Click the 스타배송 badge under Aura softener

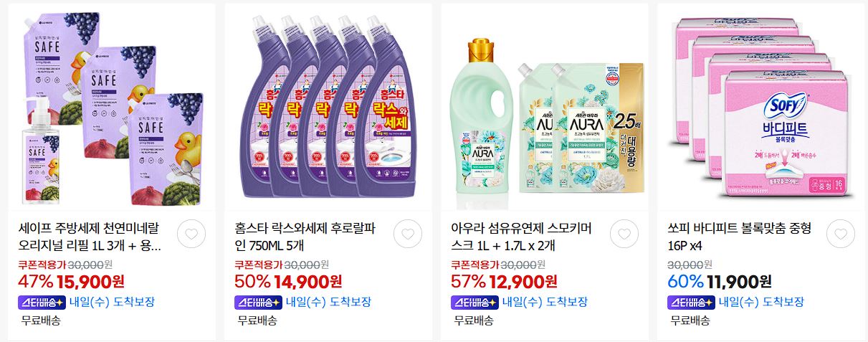click(x=475, y=302)
